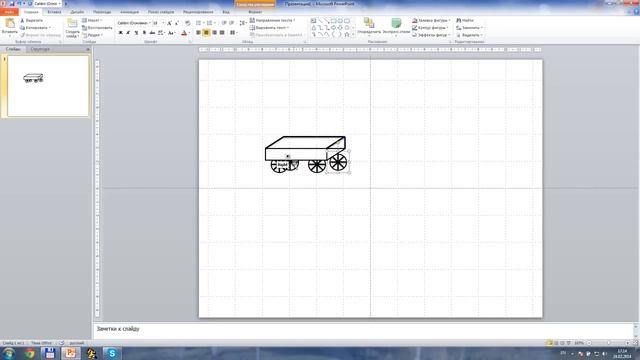Switch to the Review (Рецензирование) tab
640x360 pixels.
click(198, 12)
